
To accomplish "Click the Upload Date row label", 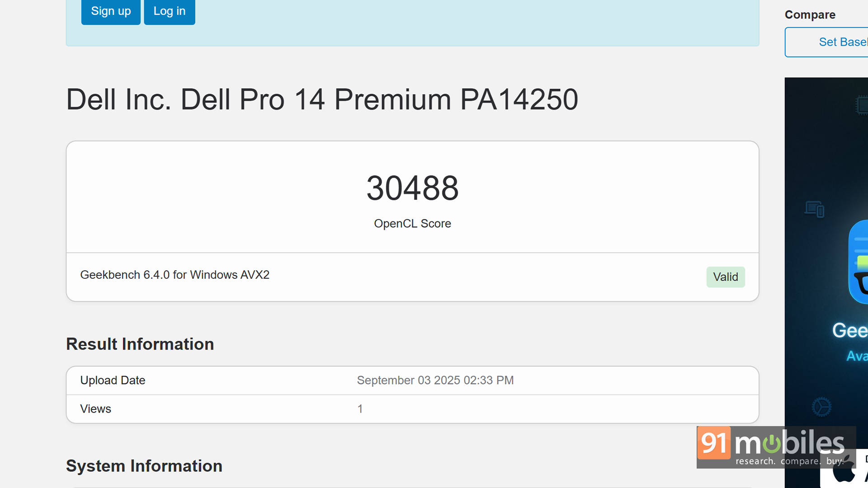I will pyautogui.click(x=113, y=380).
